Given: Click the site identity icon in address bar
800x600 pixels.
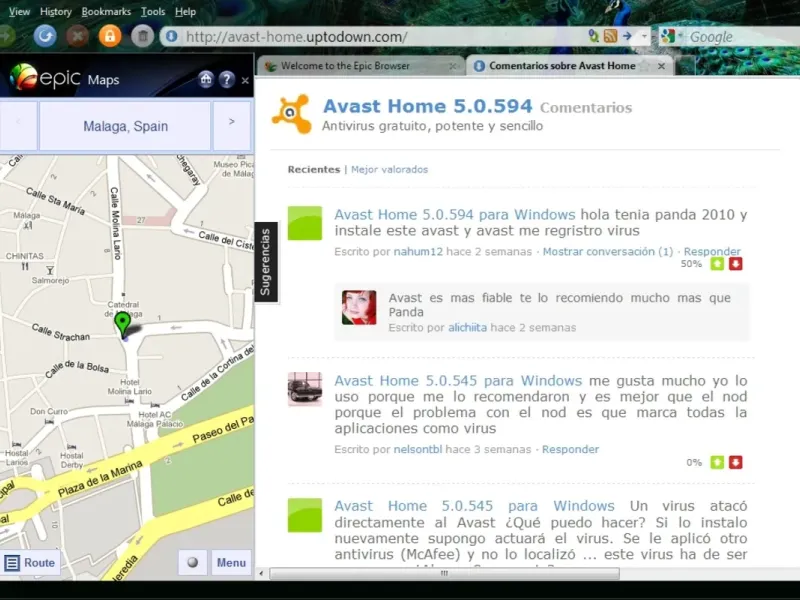Looking at the screenshot, I should (172, 37).
